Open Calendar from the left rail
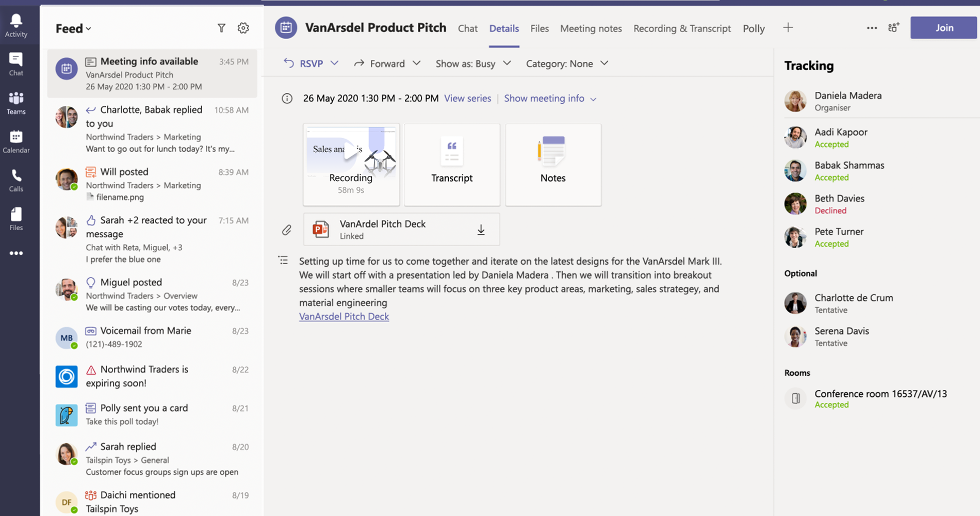Viewport: 980px width, 516px height. (16, 141)
